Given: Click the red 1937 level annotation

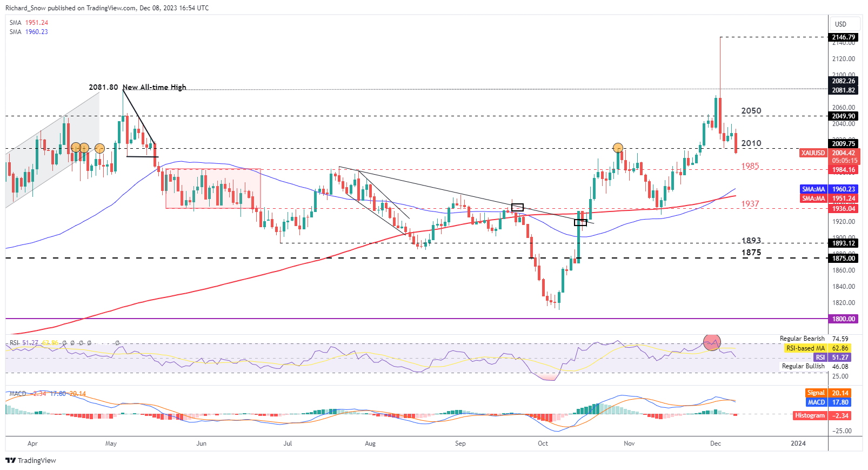Looking at the screenshot, I should click(x=750, y=204).
